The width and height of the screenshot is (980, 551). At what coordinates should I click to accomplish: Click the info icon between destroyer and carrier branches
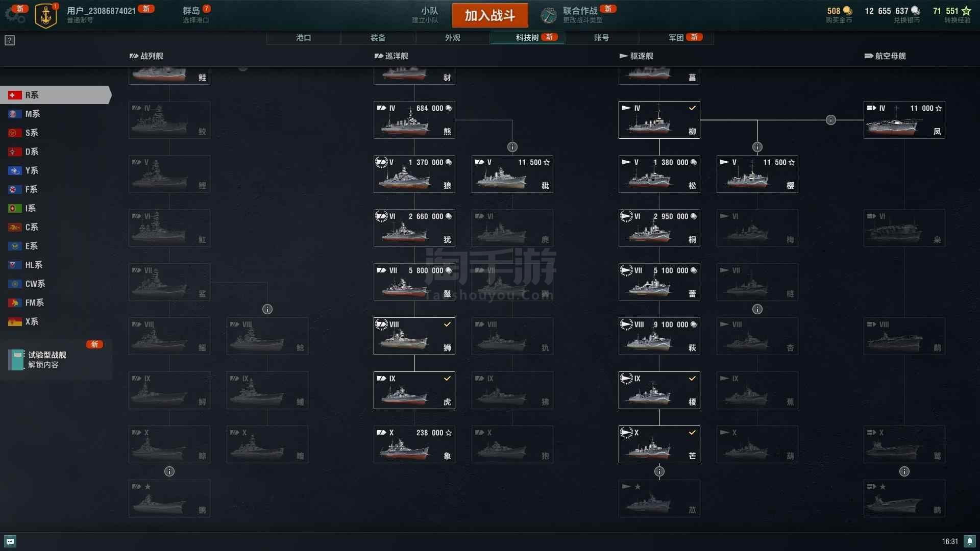click(831, 120)
